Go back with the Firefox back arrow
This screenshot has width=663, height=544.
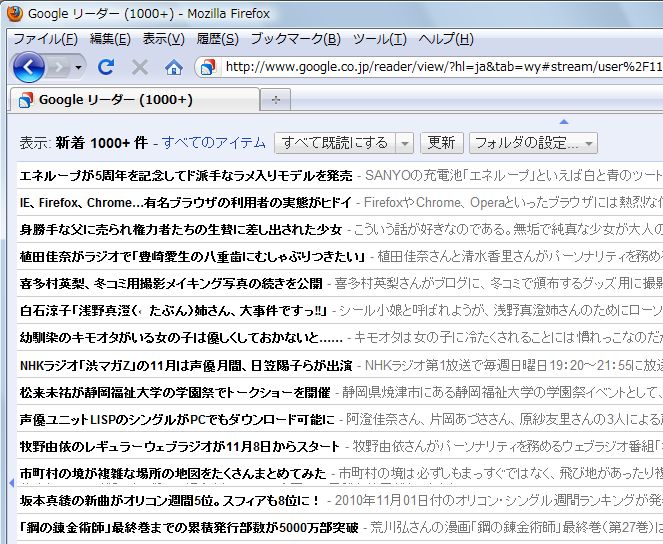28,66
